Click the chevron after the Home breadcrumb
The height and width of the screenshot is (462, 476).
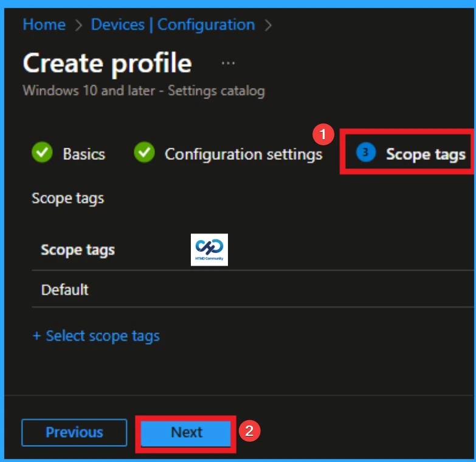click(78, 25)
